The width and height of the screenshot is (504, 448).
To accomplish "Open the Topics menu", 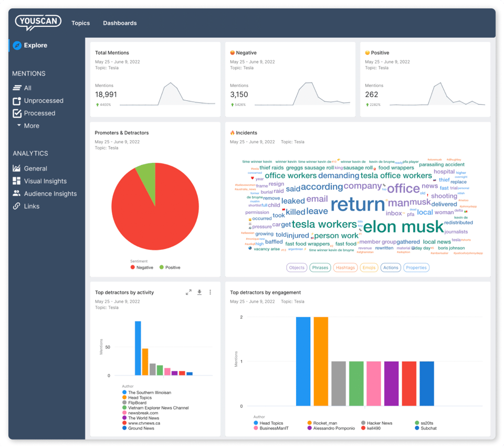I will pos(80,23).
